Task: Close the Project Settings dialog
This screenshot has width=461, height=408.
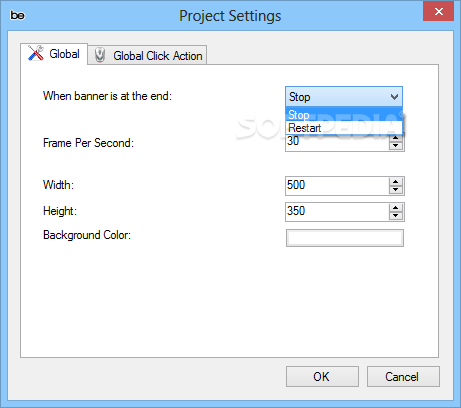Action: pyautogui.click(x=439, y=11)
